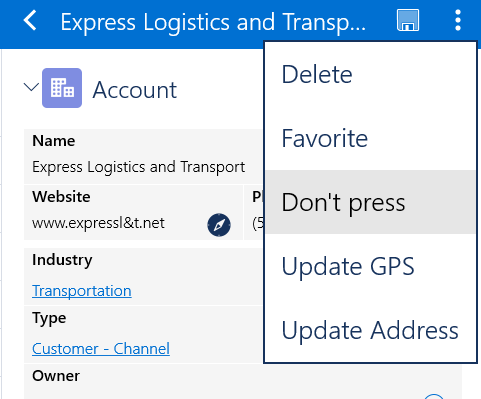
Task: Select Update GPS in the menu
Action: (370, 266)
